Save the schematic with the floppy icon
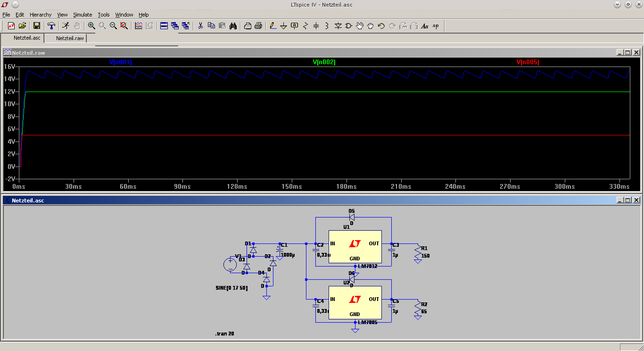 (36, 26)
